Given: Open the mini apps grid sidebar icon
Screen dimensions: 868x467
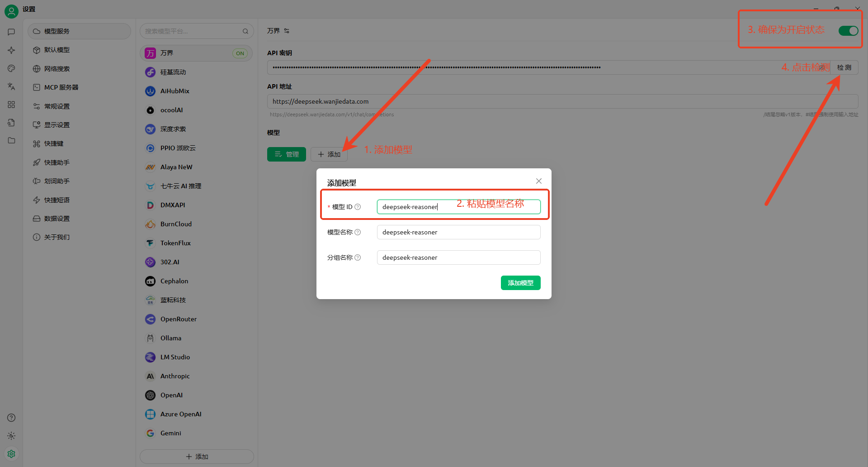Looking at the screenshot, I should pyautogui.click(x=11, y=105).
